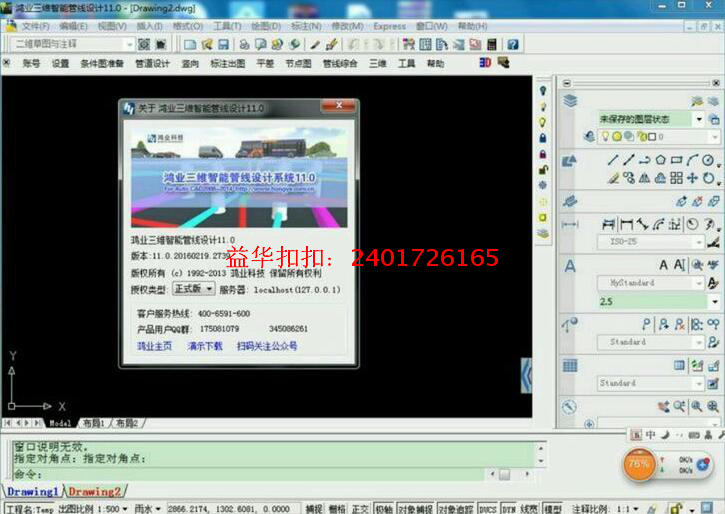Open the workspace dropdown 二维草图与注释
This screenshot has width=725, height=514.
(72, 44)
